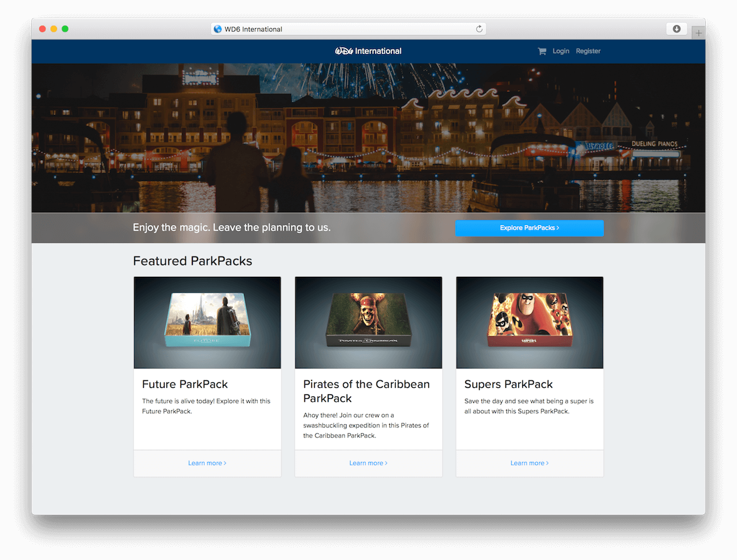Click the Explore ParkPacks button
This screenshot has width=737, height=560.
click(x=530, y=228)
